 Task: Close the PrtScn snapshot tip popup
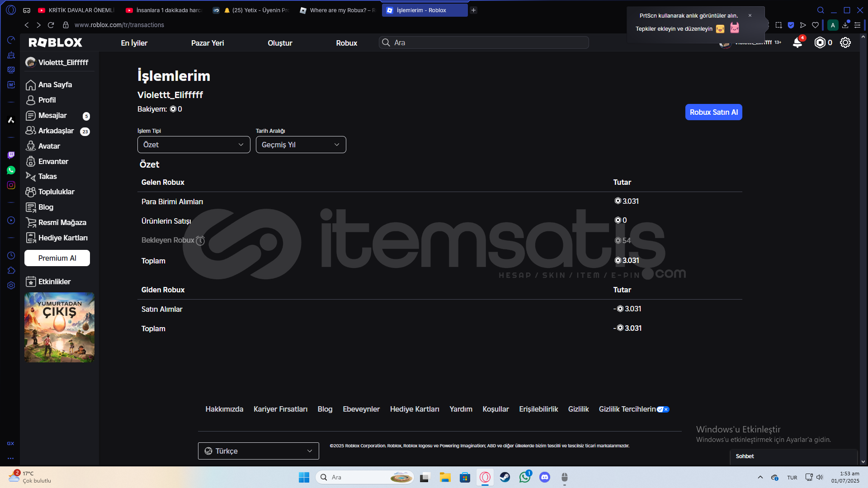point(750,15)
